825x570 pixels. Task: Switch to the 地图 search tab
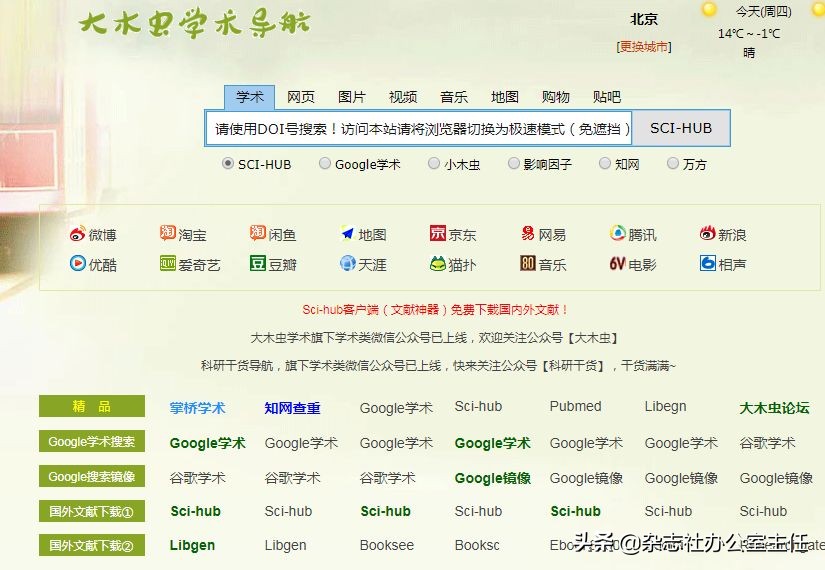pos(505,97)
